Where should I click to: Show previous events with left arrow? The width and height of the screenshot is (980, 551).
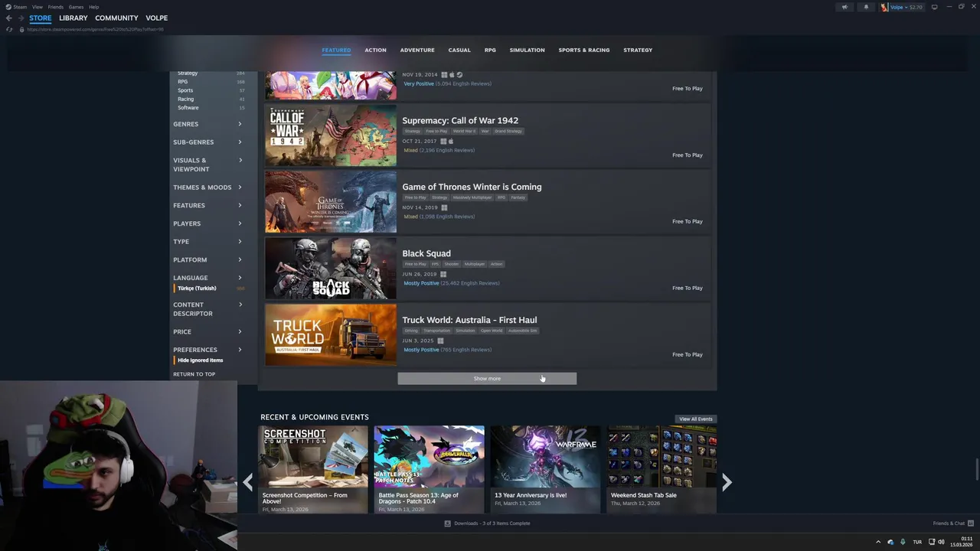click(248, 481)
